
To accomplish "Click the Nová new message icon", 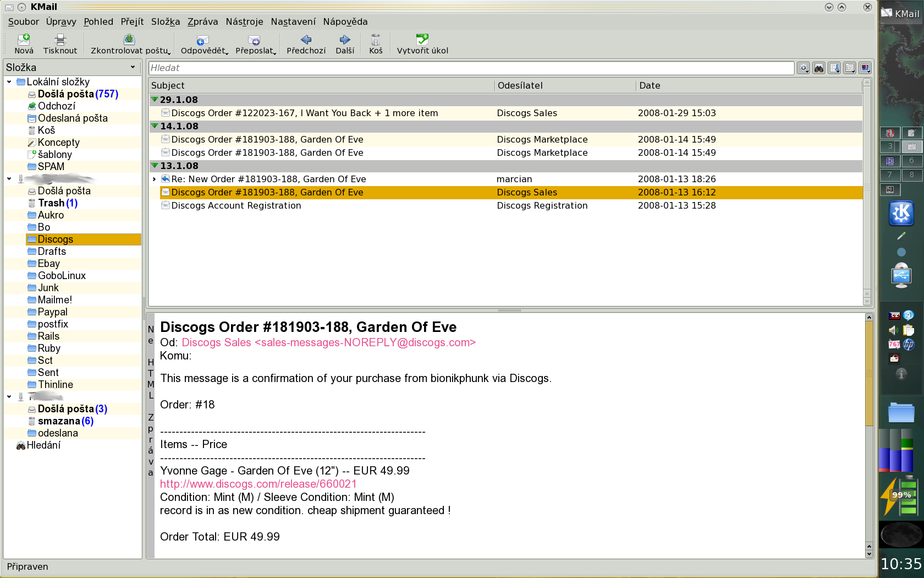I will (x=24, y=40).
